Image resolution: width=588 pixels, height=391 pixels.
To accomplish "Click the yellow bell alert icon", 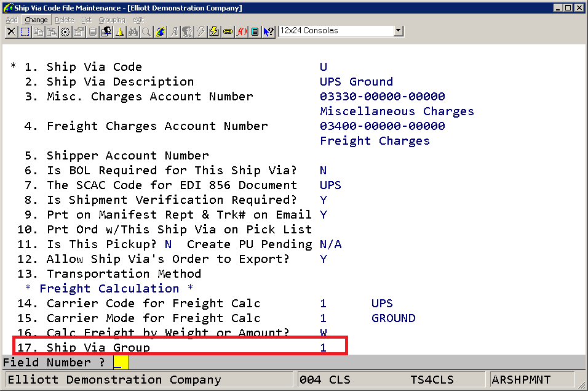I will 119,32.
